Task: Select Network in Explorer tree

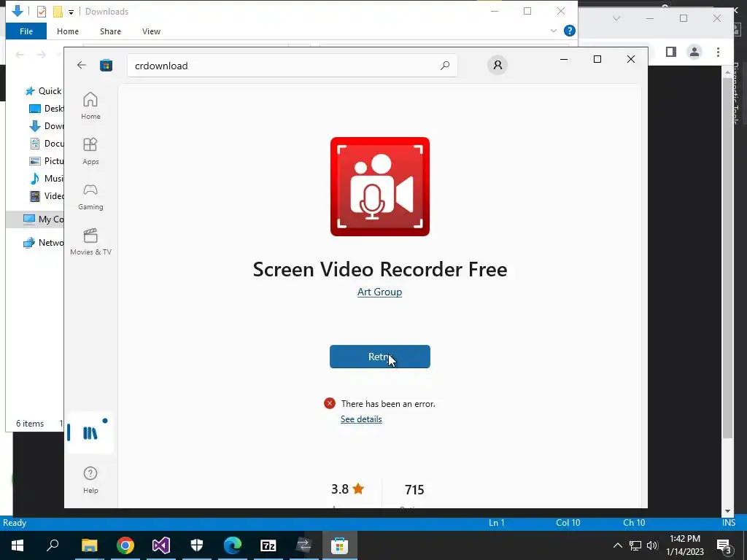Action: [x=43, y=242]
